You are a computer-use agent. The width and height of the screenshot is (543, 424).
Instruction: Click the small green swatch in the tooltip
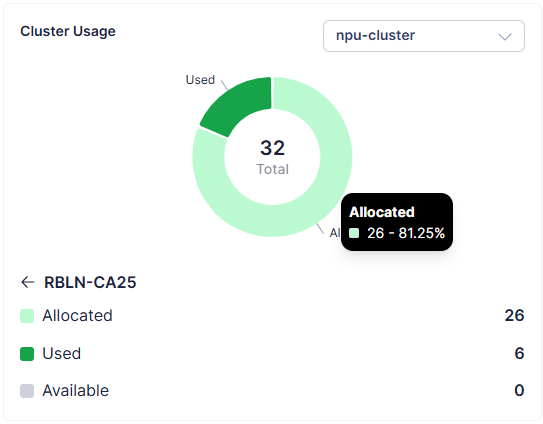(x=354, y=233)
